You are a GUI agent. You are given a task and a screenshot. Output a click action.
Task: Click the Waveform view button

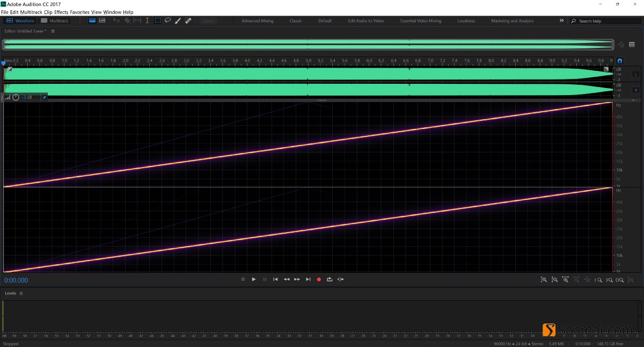click(20, 21)
